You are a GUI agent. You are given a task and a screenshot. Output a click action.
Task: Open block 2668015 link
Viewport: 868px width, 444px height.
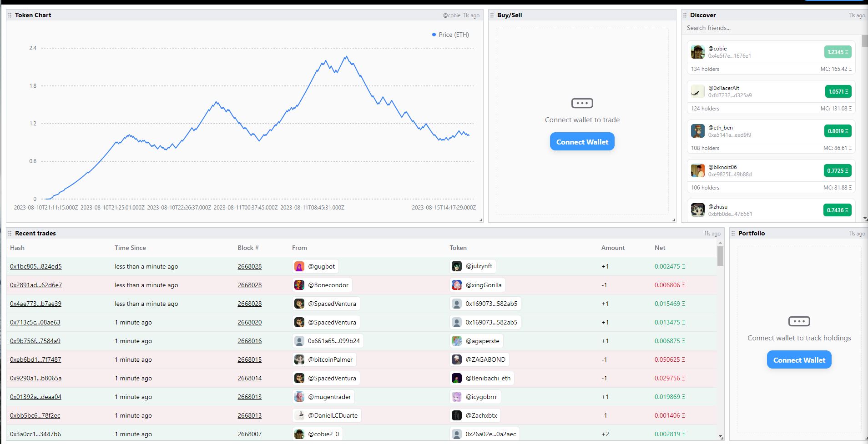250,359
